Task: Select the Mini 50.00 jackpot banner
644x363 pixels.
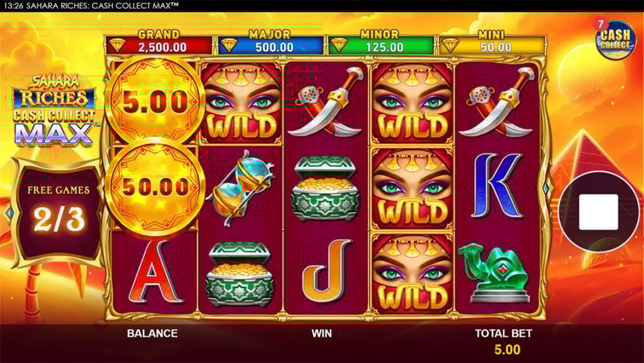Action: coord(492,42)
